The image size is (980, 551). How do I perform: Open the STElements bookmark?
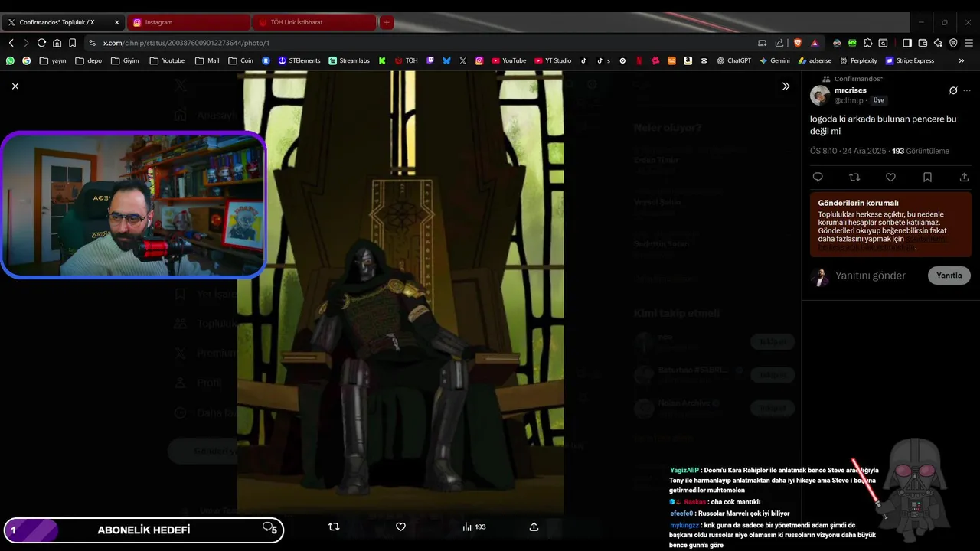299,60
